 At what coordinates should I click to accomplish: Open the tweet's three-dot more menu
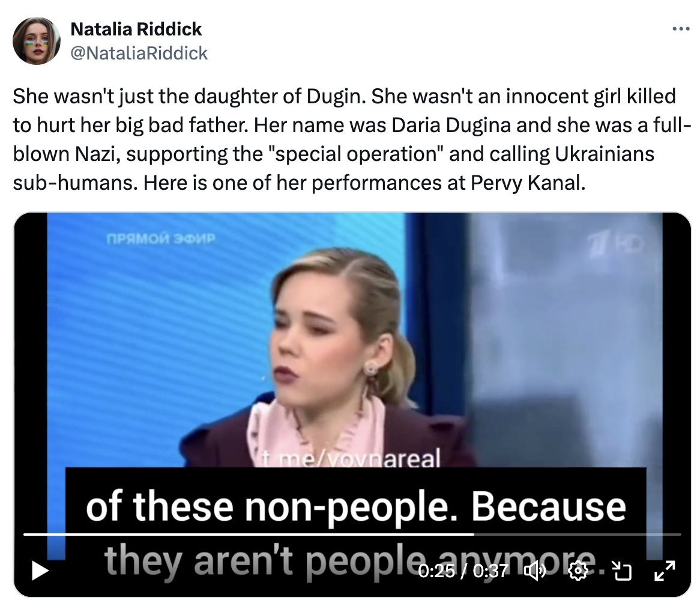(x=681, y=29)
